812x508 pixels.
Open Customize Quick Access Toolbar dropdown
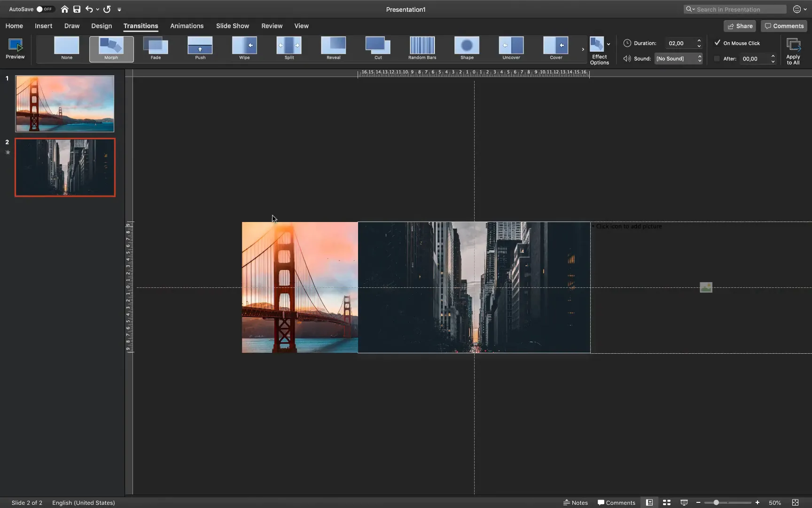(119, 9)
